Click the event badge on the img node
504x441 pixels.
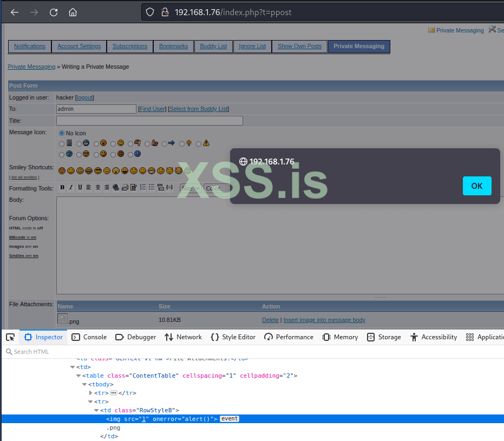coord(229,419)
